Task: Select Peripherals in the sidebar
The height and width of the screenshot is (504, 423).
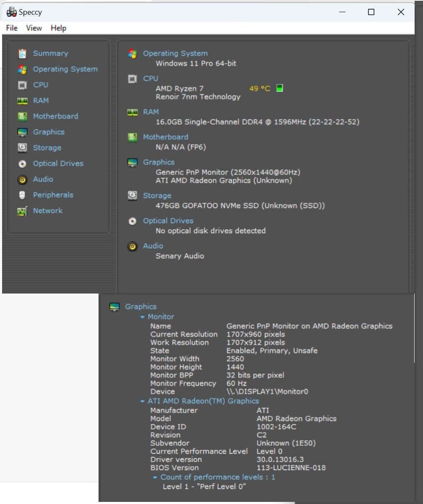Action: point(53,195)
